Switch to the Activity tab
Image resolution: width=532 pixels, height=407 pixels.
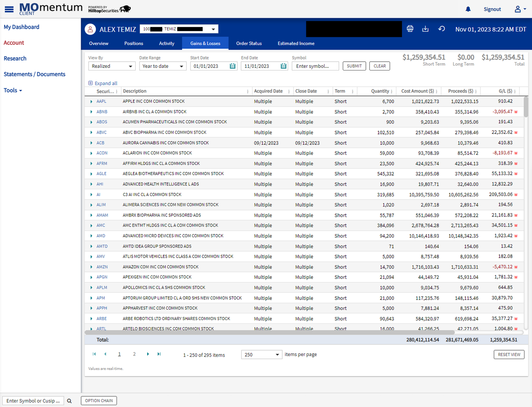coord(167,43)
